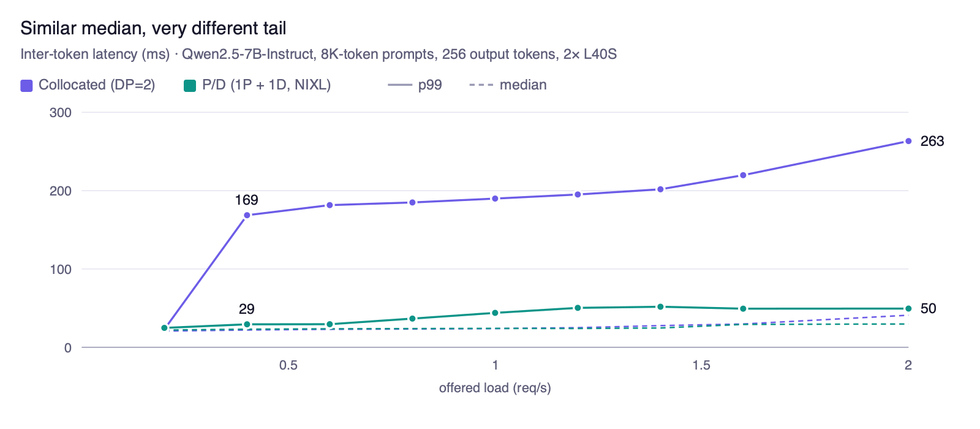Click the offered load (req/s) axis label
The width and height of the screenshot is (980, 429).
pos(495,388)
